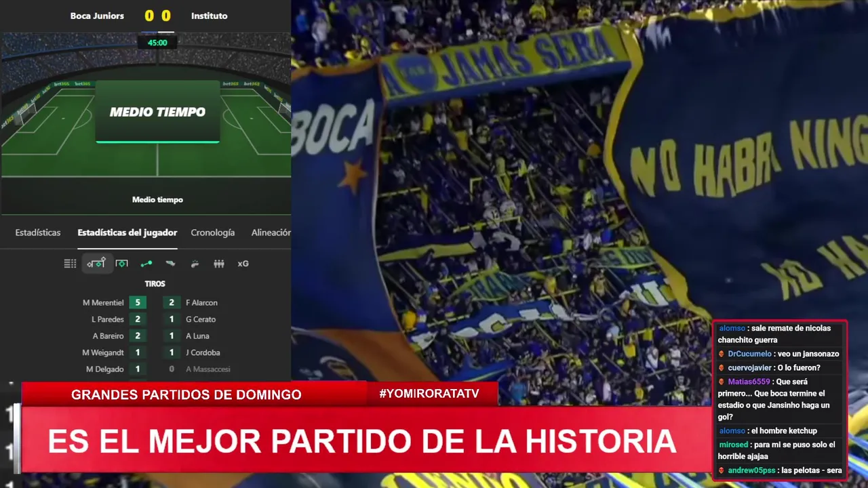Click andrew05pss's chat badge icon
This screenshot has height=488, width=868.
(x=722, y=470)
